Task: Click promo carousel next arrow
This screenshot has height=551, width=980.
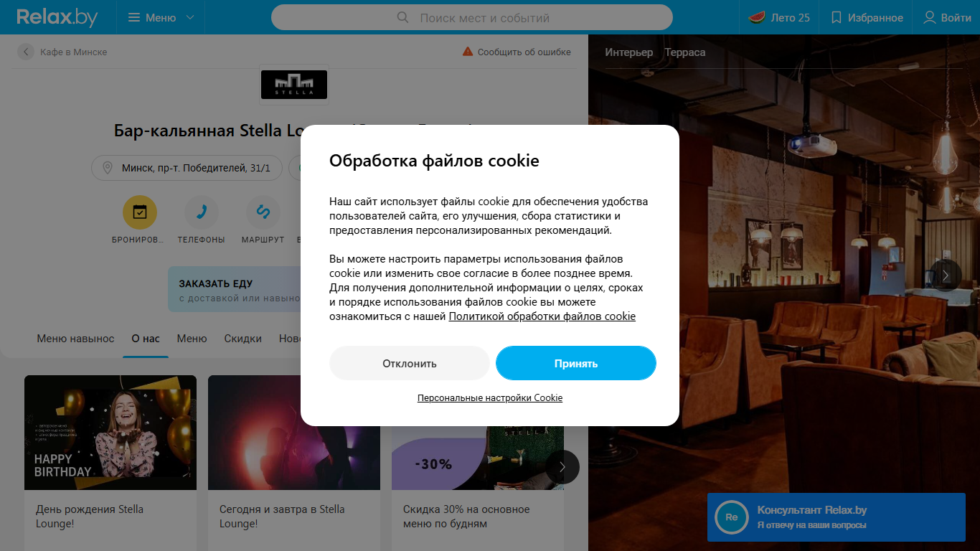Action: coord(562,467)
